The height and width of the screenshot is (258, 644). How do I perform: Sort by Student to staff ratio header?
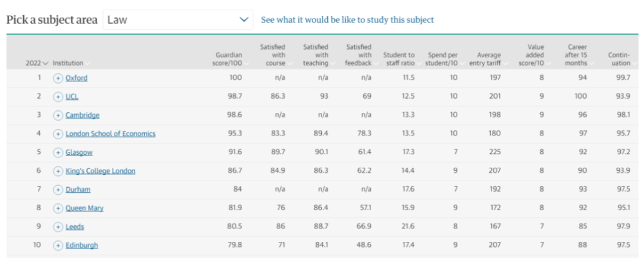click(x=399, y=59)
